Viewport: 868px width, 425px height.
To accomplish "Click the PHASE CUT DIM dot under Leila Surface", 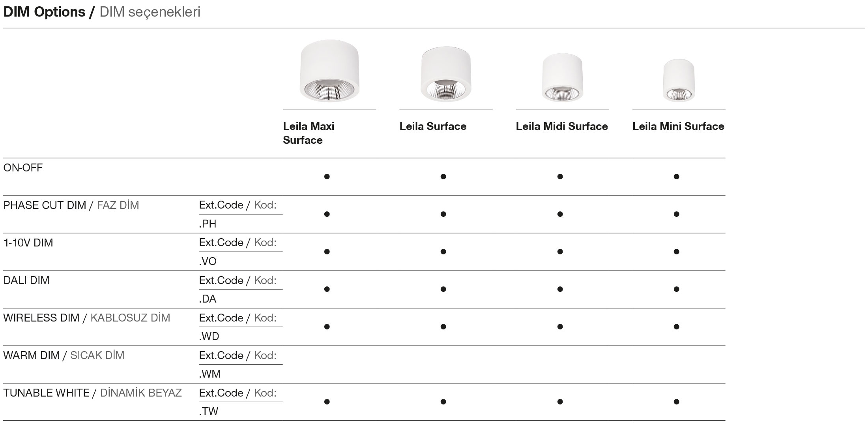I will (x=443, y=214).
